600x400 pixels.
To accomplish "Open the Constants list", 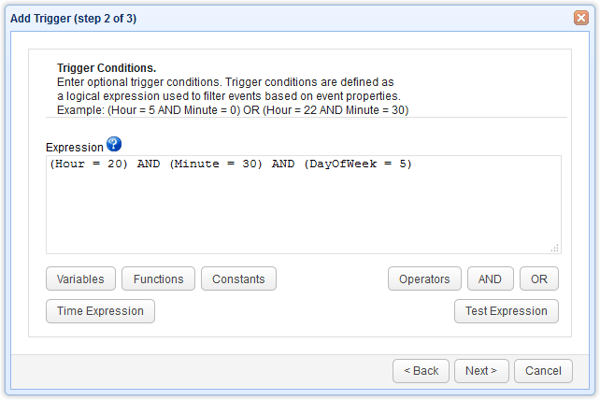I will pyautogui.click(x=238, y=279).
